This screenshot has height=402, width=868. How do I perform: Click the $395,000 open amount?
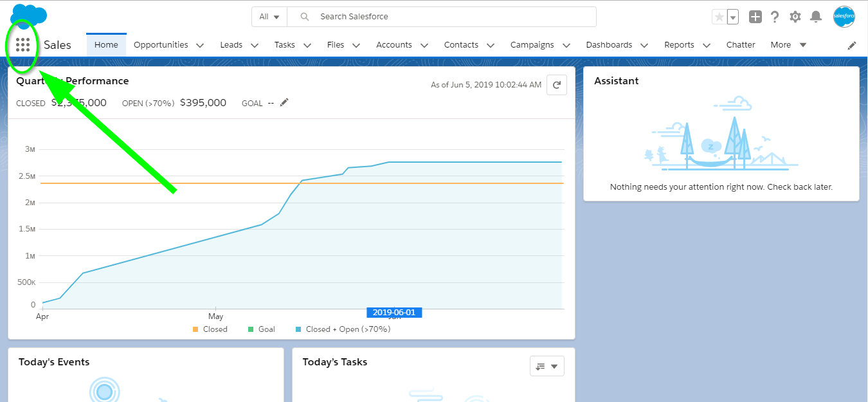tap(203, 102)
